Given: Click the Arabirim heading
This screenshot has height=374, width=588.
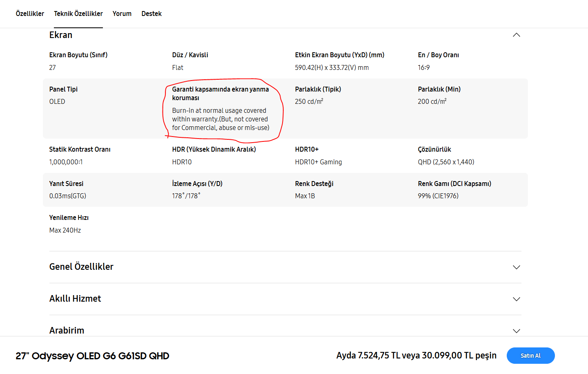Looking at the screenshot, I should click(x=67, y=330).
